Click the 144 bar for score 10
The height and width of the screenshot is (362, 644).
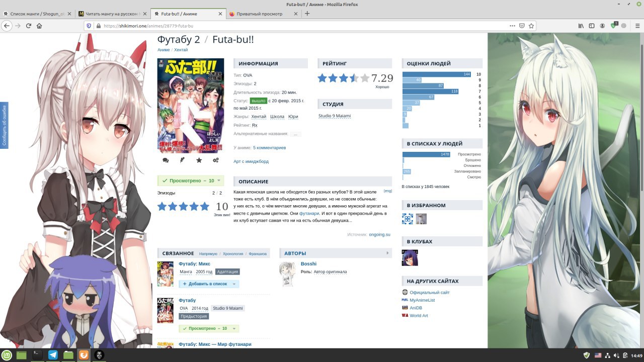[437, 74]
